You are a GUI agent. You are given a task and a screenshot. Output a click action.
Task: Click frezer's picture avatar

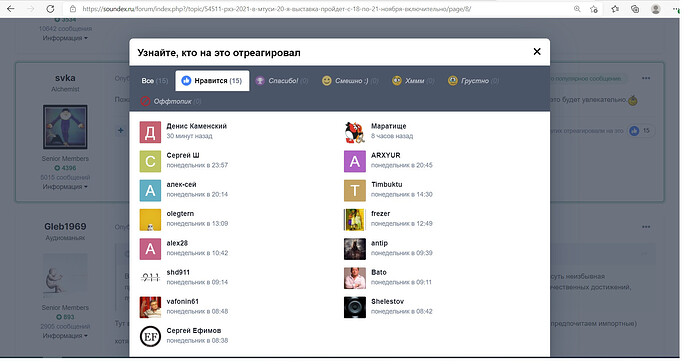point(355,220)
